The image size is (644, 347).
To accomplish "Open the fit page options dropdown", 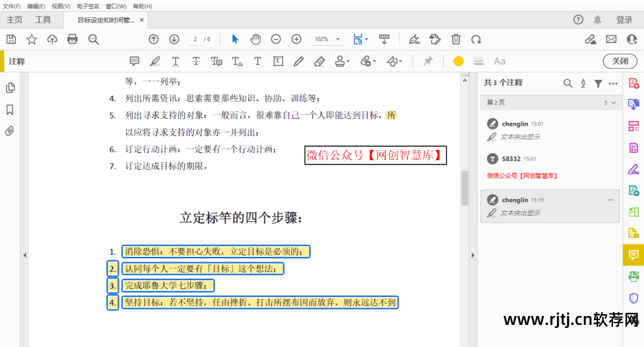I will tap(361, 39).
